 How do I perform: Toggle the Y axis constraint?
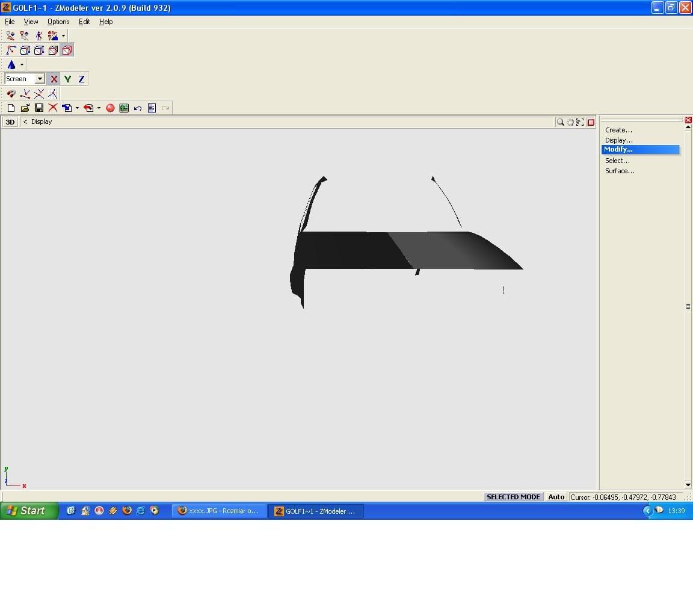click(x=67, y=79)
